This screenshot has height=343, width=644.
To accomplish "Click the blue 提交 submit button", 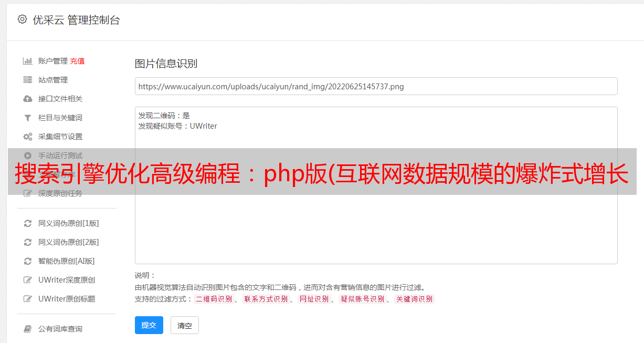I will (149, 325).
